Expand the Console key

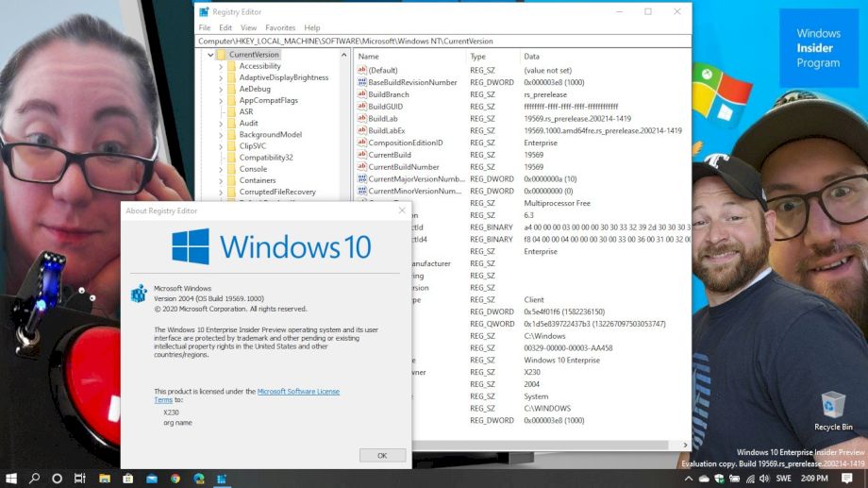pyautogui.click(x=221, y=169)
